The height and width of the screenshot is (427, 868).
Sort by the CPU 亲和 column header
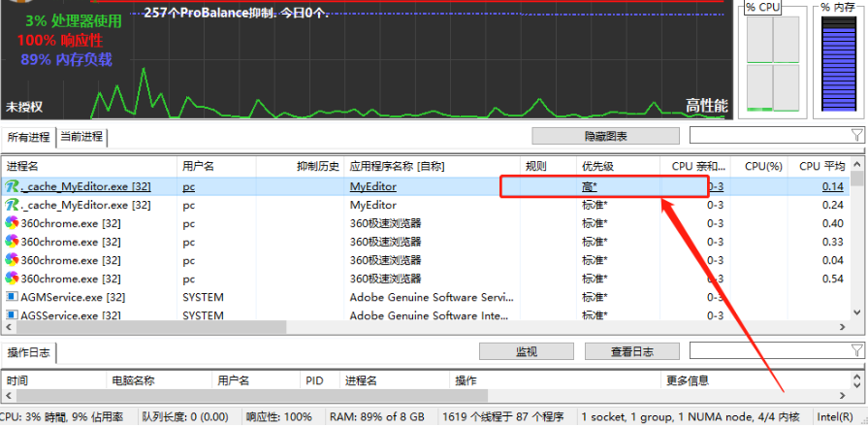(x=695, y=166)
